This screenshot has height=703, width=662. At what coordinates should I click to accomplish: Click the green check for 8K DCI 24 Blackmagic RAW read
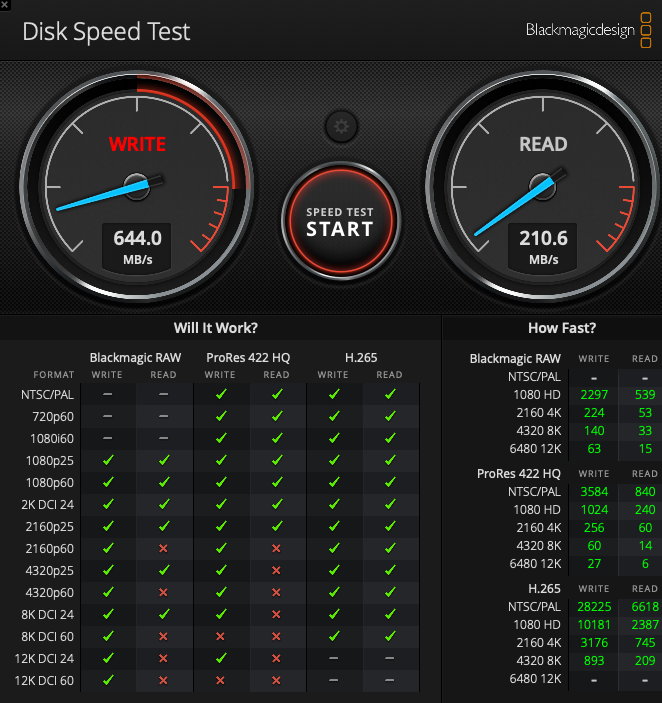164,614
